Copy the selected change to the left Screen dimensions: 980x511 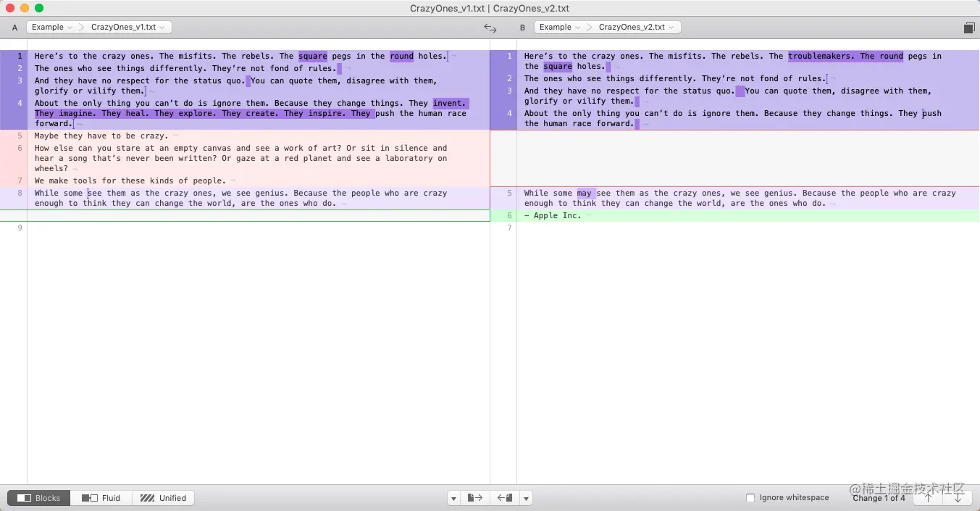[505, 498]
